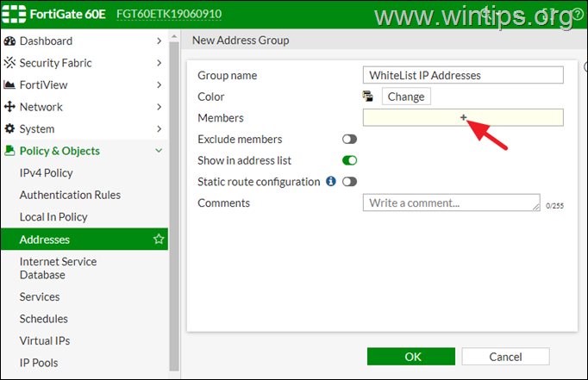Open the IPv4 Policy page

[x=47, y=173]
